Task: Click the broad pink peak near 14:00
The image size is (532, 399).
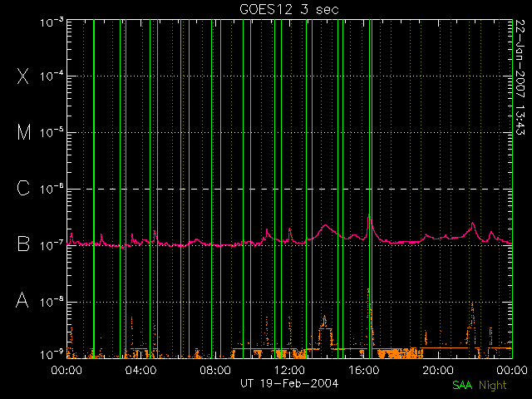Action: point(326,225)
